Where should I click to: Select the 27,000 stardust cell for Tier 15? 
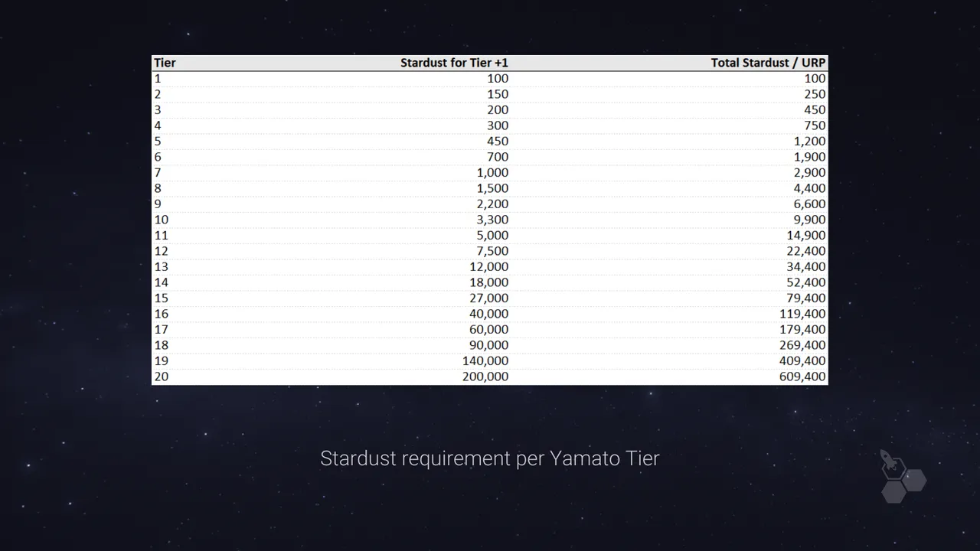pyautogui.click(x=488, y=298)
